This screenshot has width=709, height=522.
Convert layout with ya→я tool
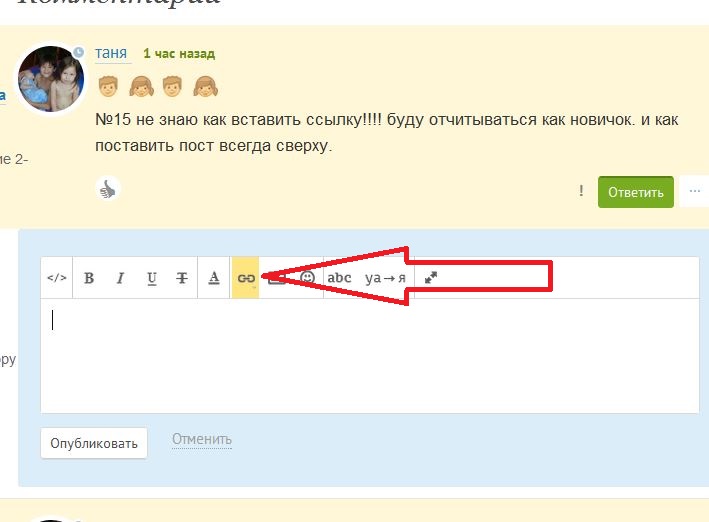(x=385, y=278)
